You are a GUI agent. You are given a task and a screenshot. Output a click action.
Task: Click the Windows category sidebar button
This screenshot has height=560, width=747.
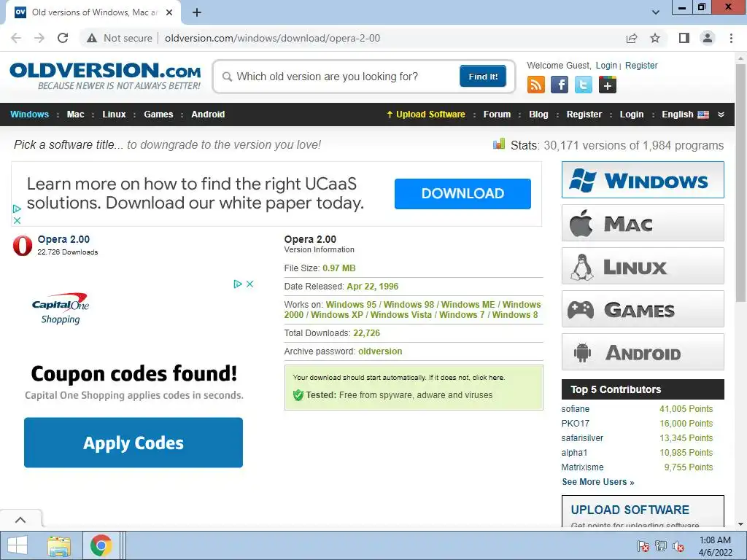point(643,180)
